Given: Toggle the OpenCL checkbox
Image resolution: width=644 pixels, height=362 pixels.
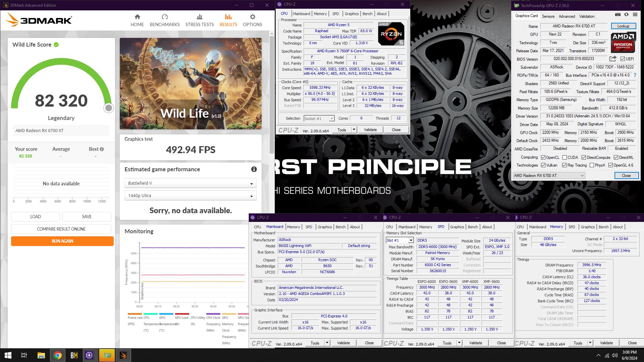Looking at the screenshot, I should [543, 157].
